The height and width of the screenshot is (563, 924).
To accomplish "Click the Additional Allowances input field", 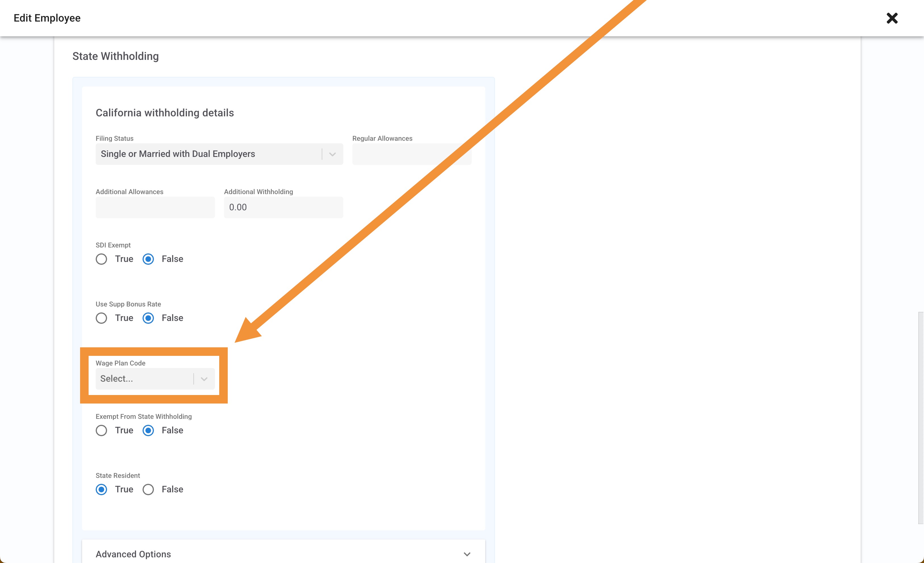I will coord(155,207).
